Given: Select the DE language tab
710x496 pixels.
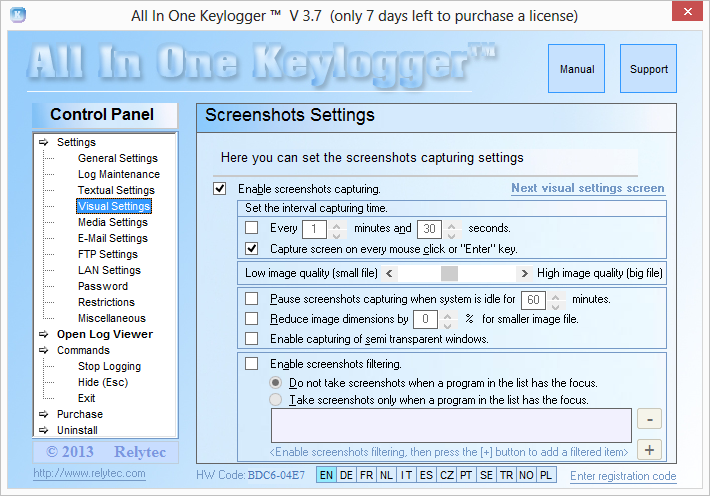Looking at the screenshot, I should point(346,476).
